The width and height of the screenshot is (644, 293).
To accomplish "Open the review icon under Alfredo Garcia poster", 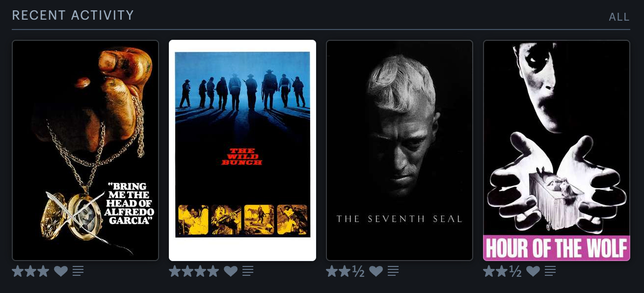I will pyautogui.click(x=78, y=271).
